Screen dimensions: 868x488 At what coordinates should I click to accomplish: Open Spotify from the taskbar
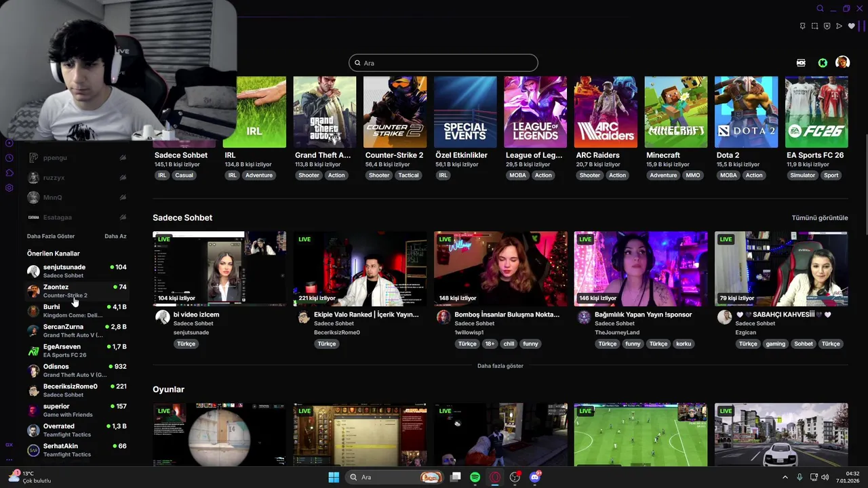click(475, 477)
